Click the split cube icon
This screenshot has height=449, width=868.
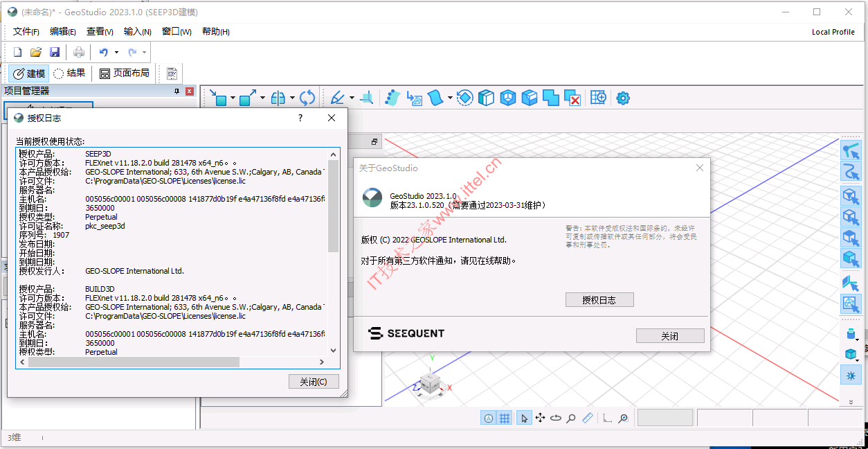pyautogui.click(x=530, y=98)
